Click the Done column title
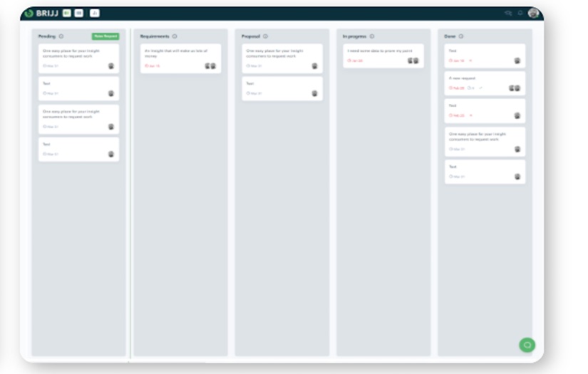Viewport: 588px width, 374px height. [x=450, y=36]
